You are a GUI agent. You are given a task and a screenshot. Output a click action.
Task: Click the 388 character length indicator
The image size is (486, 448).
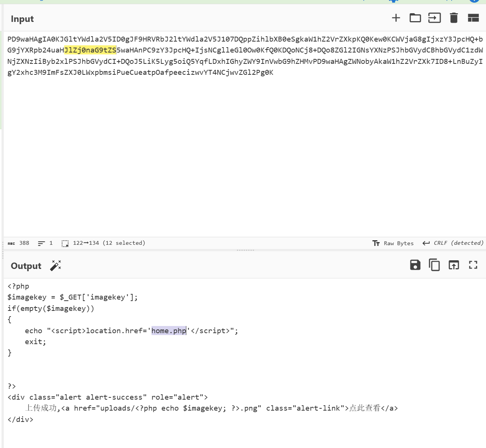tap(19, 243)
